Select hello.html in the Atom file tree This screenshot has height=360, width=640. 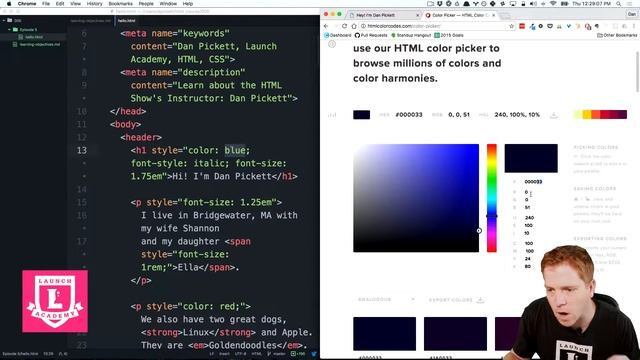[33, 37]
